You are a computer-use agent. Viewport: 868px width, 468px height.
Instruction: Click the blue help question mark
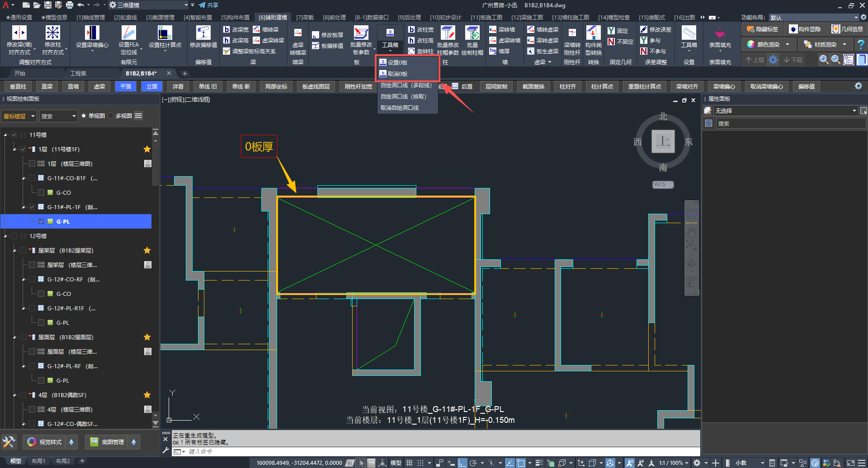pyautogui.click(x=861, y=44)
